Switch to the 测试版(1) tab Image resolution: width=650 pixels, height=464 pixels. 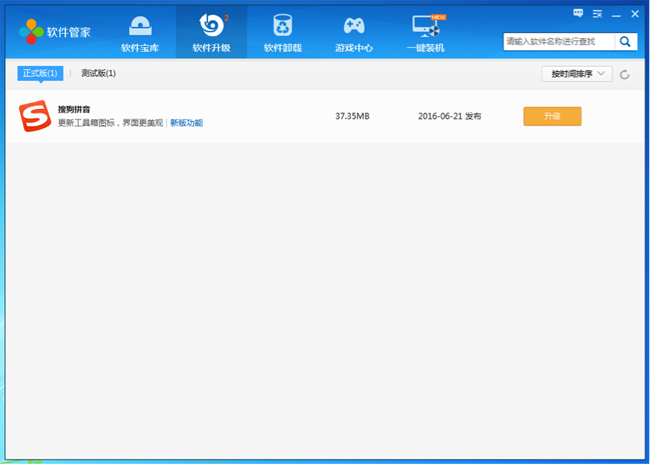[98, 73]
